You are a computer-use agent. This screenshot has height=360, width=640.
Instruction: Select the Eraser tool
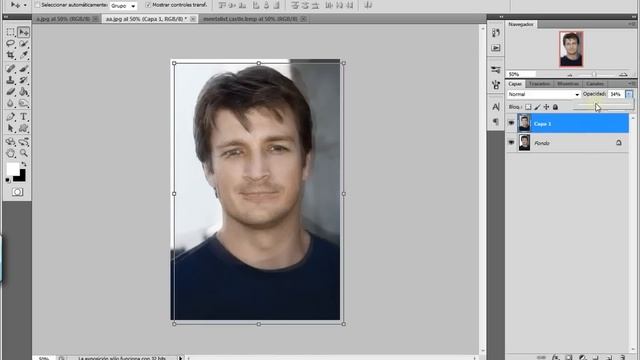click(11, 91)
